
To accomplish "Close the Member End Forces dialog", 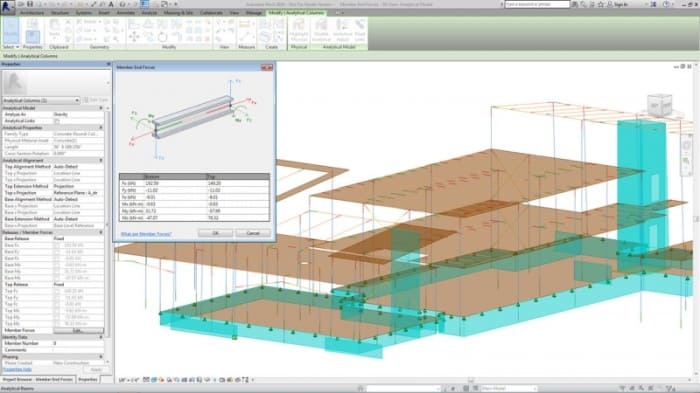I will coord(267,67).
